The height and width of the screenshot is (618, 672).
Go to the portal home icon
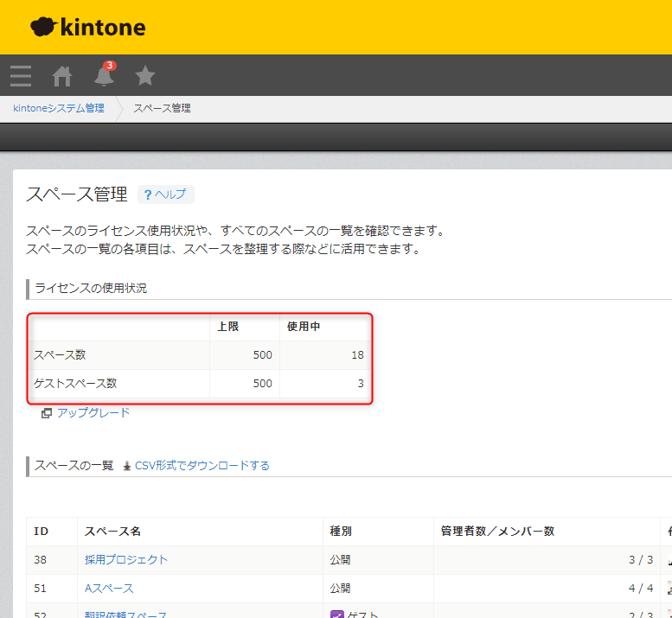pyautogui.click(x=62, y=76)
